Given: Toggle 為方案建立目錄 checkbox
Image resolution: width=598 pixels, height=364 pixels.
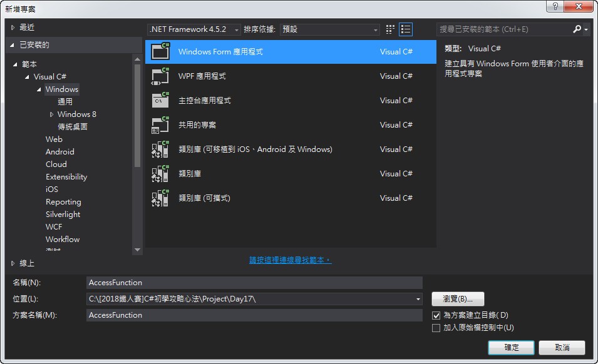Looking at the screenshot, I should [x=436, y=315].
